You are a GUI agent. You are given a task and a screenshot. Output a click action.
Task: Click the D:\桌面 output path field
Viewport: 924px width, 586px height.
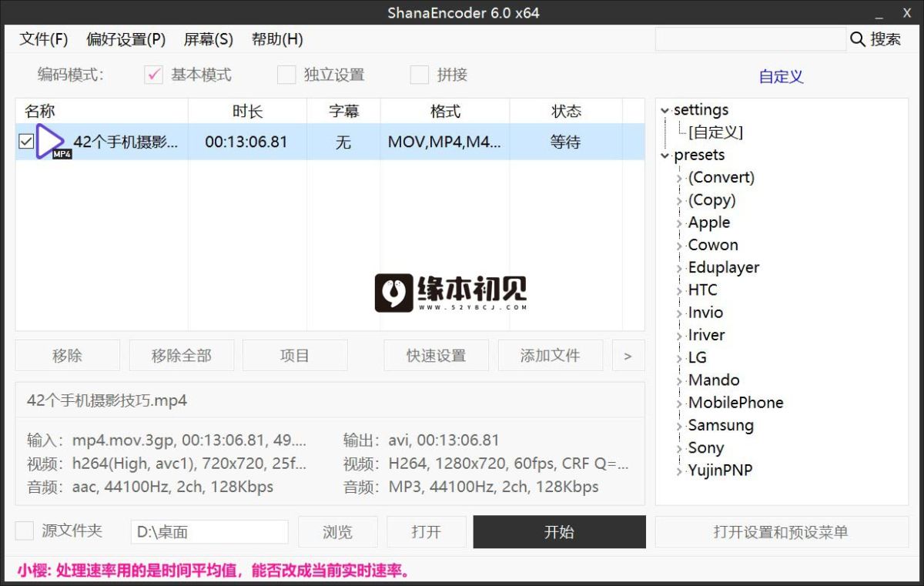click(x=209, y=532)
